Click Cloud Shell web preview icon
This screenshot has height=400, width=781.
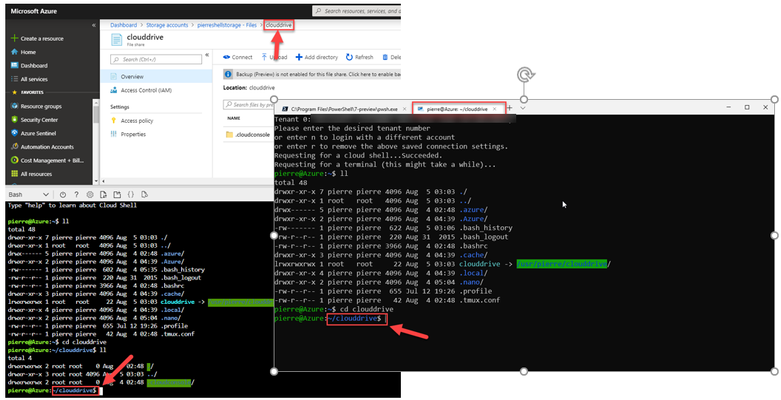(x=144, y=194)
